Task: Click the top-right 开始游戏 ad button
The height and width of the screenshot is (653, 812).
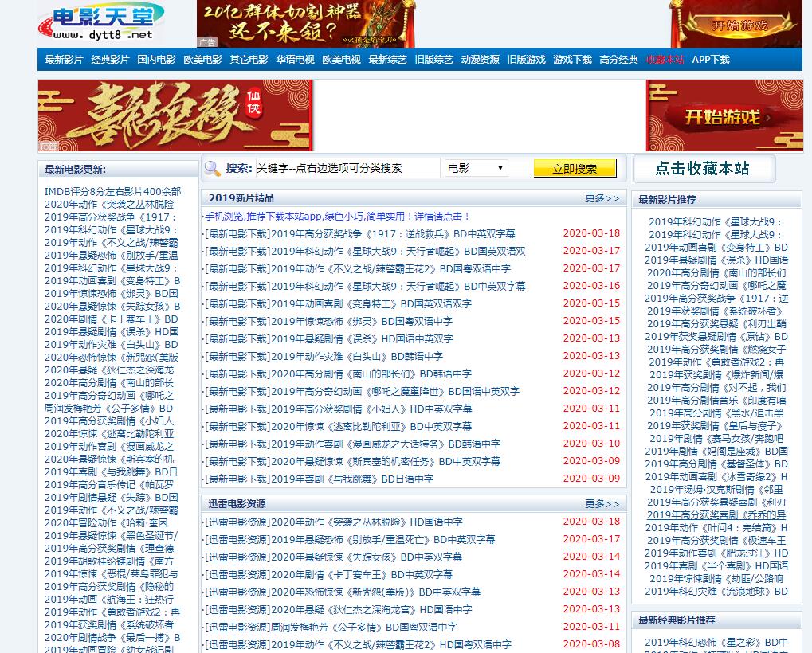Action: tap(736, 24)
